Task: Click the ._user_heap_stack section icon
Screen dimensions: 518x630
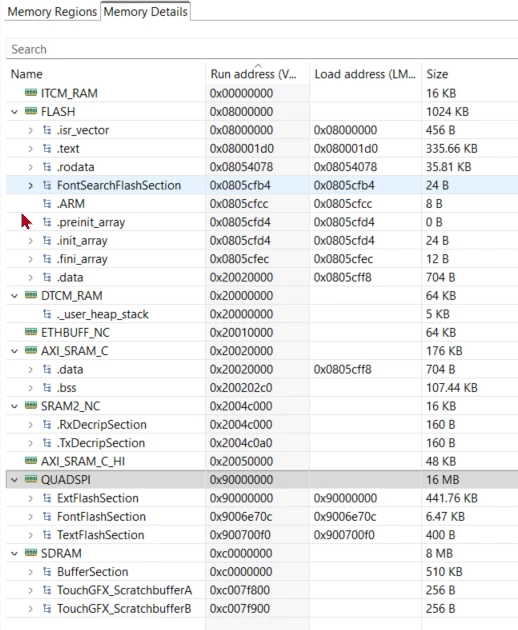Action: [x=47, y=314]
